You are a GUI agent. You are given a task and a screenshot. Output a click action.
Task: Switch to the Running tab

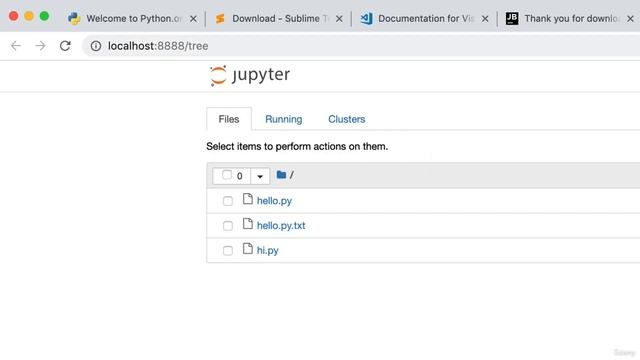tap(284, 119)
